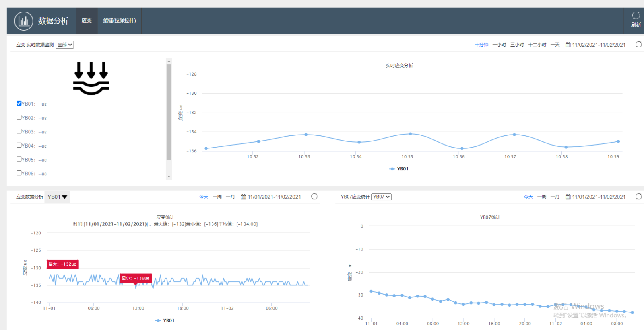Uncheck the YB01 checkbox

[x=19, y=103]
